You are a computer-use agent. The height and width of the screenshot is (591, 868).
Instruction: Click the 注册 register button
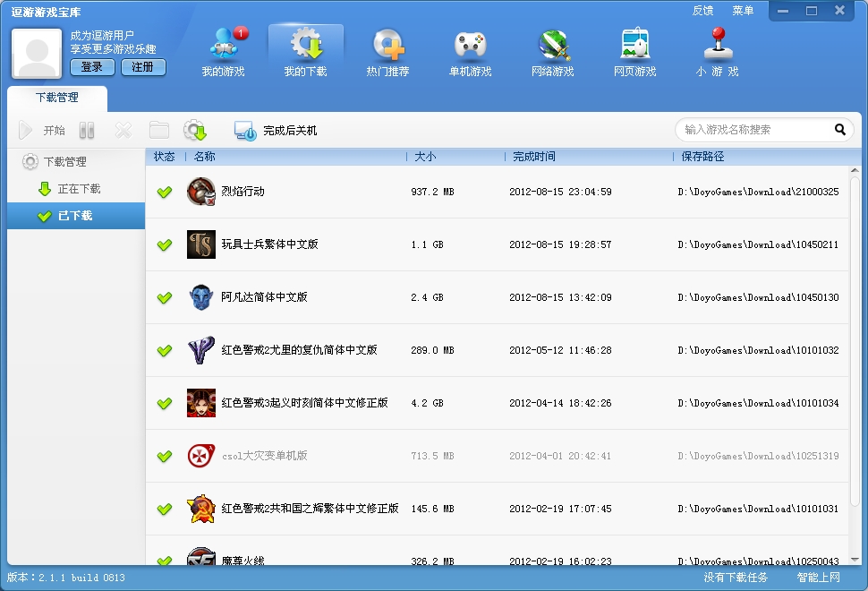click(143, 67)
